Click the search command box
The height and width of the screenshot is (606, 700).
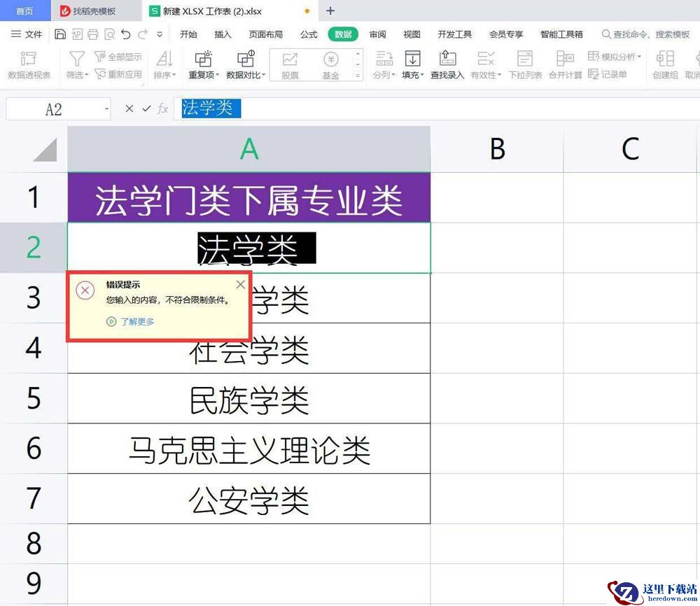[x=645, y=34]
